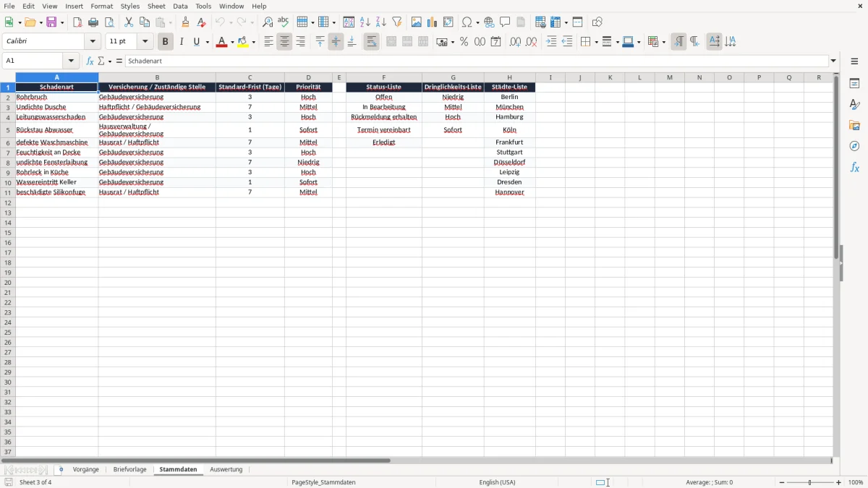The height and width of the screenshot is (488, 868).
Task: Expand the formula bar
Action: coord(833,61)
